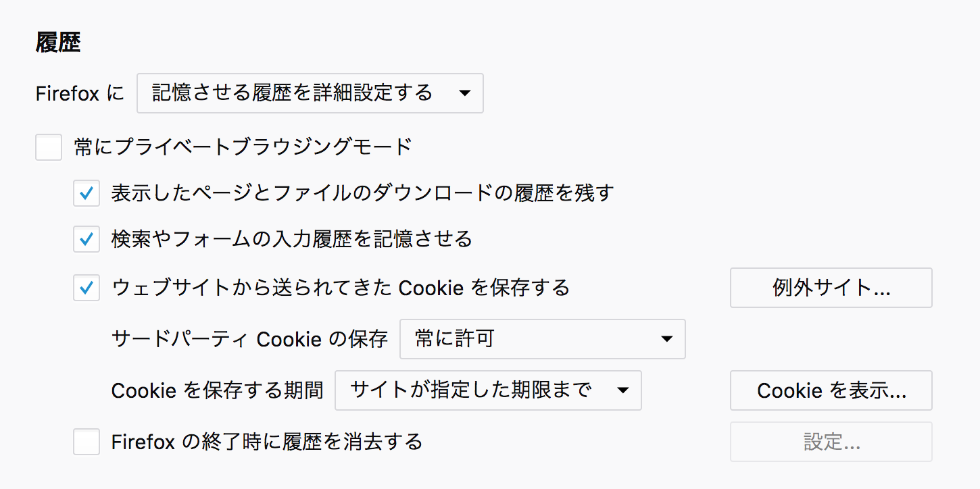Click the checkmark in the search history checkbox
Image resolution: width=980 pixels, height=489 pixels.
coord(87,239)
